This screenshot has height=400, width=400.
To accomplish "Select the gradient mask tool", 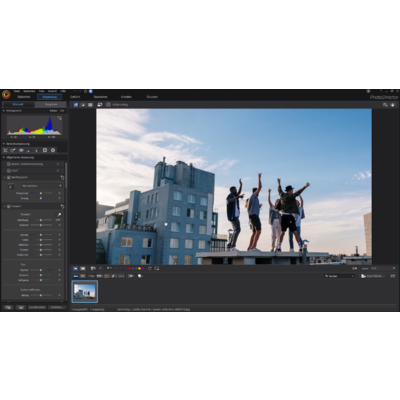I will tap(45, 150).
